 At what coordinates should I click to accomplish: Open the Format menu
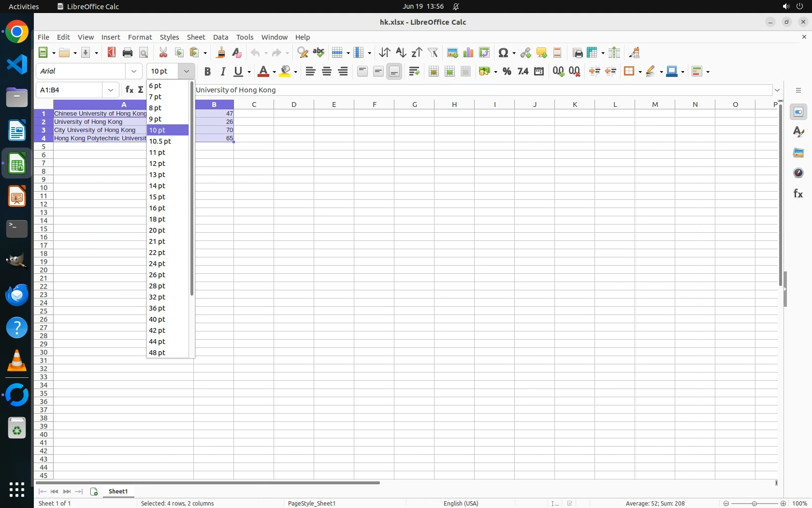pos(140,37)
